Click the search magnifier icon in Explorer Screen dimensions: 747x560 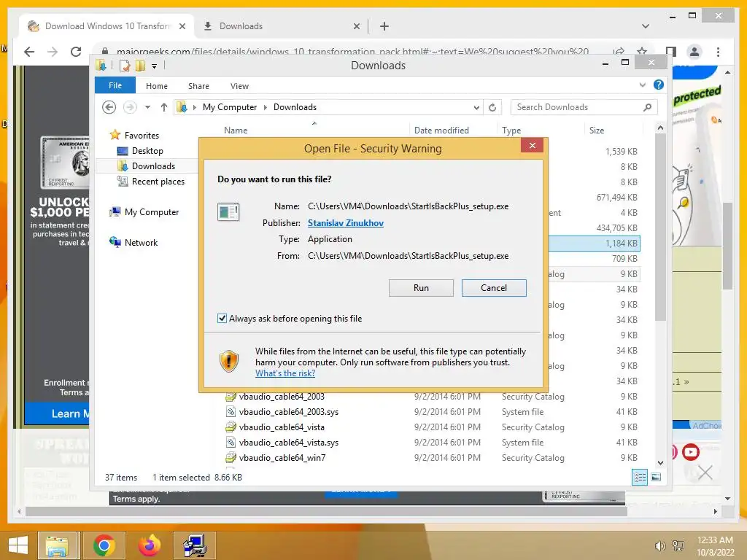(x=647, y=107)
